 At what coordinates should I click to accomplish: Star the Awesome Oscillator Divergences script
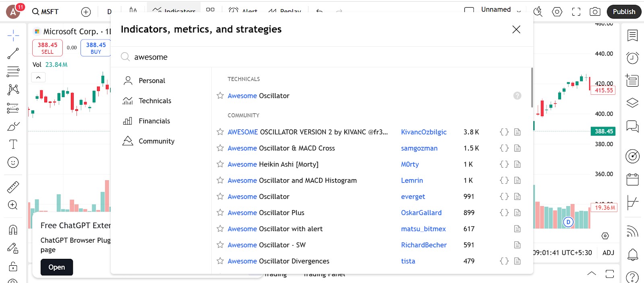pos(220,261)
